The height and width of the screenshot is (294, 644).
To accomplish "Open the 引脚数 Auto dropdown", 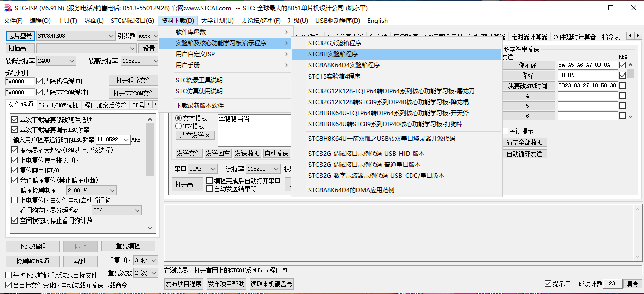I will click(147, 36).
